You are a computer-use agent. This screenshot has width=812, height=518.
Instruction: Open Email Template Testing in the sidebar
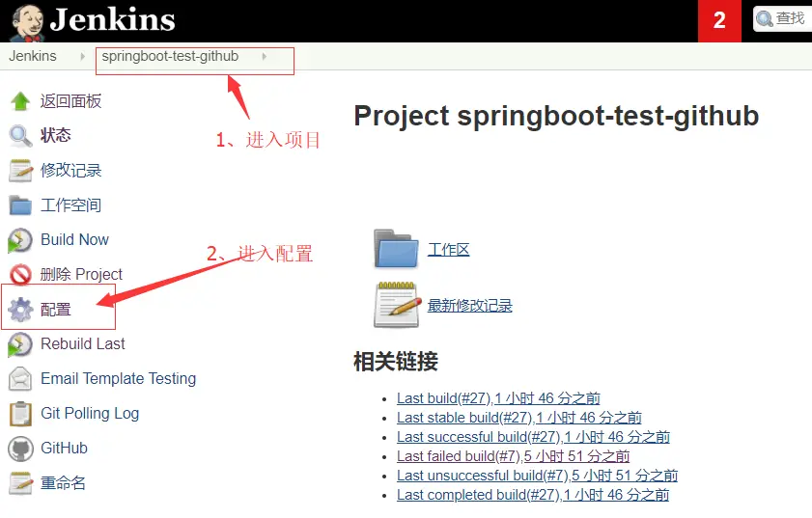point(119,379)
